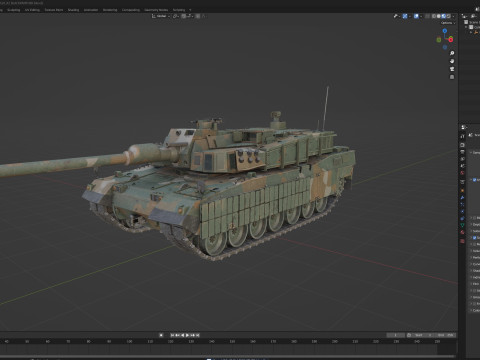Click the zoom magnifier navigation icon
This screenshot has height=360, width=480.
[x=452, y=53]
